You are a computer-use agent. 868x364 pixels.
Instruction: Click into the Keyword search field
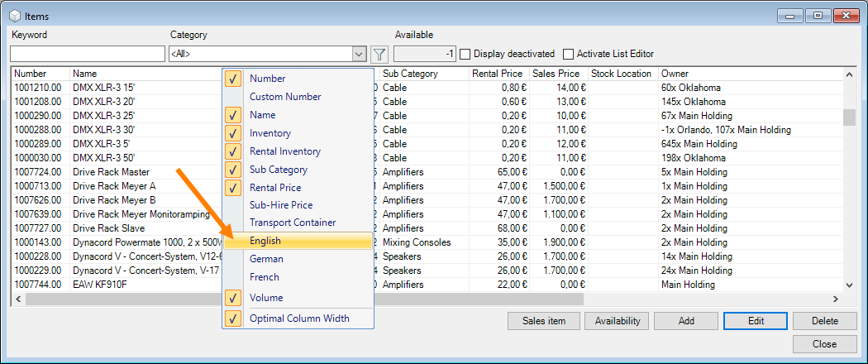pyautogui.click(x=87, y=55)
